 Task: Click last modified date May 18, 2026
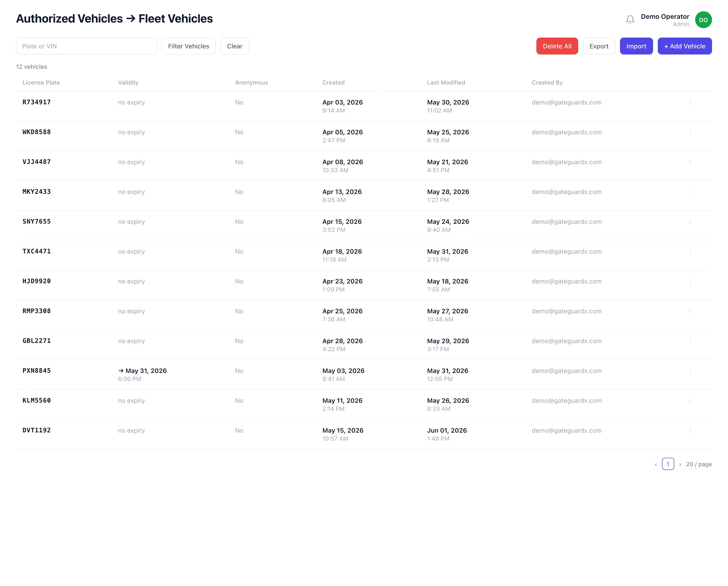pyautogui.click(x=447, y=281)
